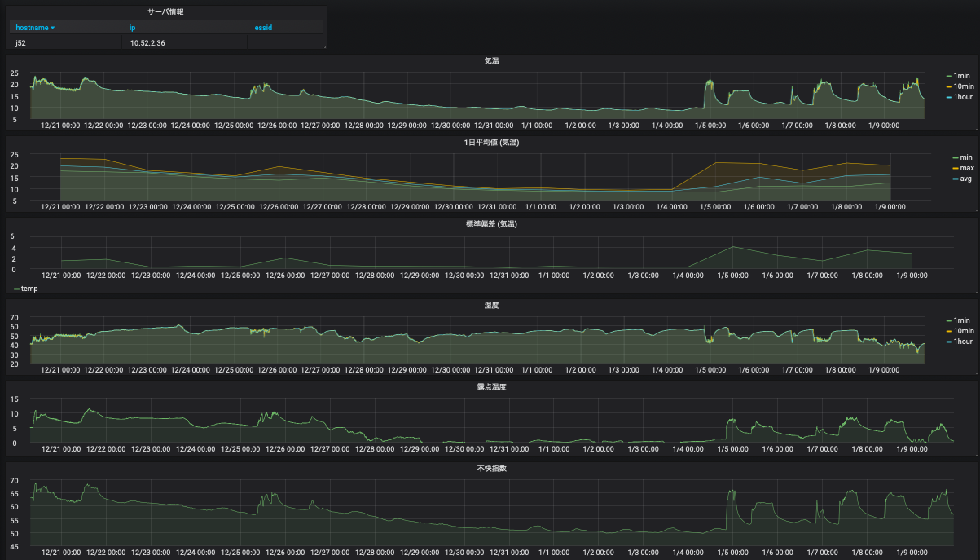Image resolution: width=980 pixels, height=560 pixels.
Task: Toggle the temp series in 標準偏差 legend
Action: coord(29,289)
